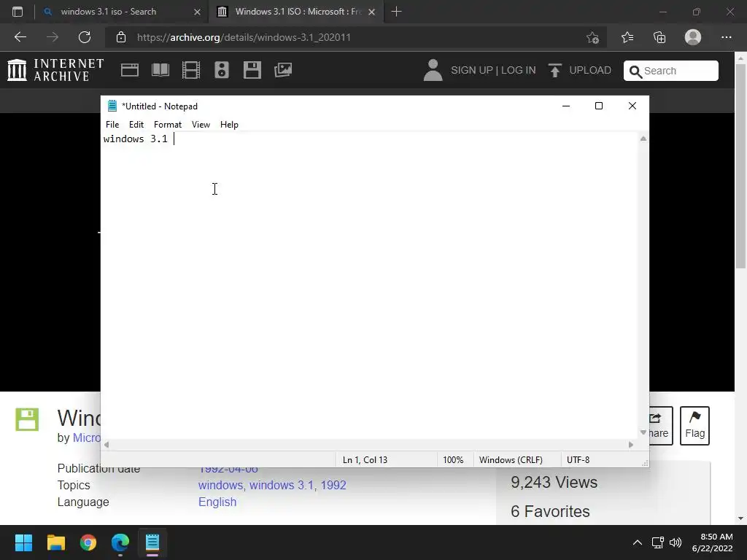
Task: Click Notepad icon in taskbar
Action: 152,542
